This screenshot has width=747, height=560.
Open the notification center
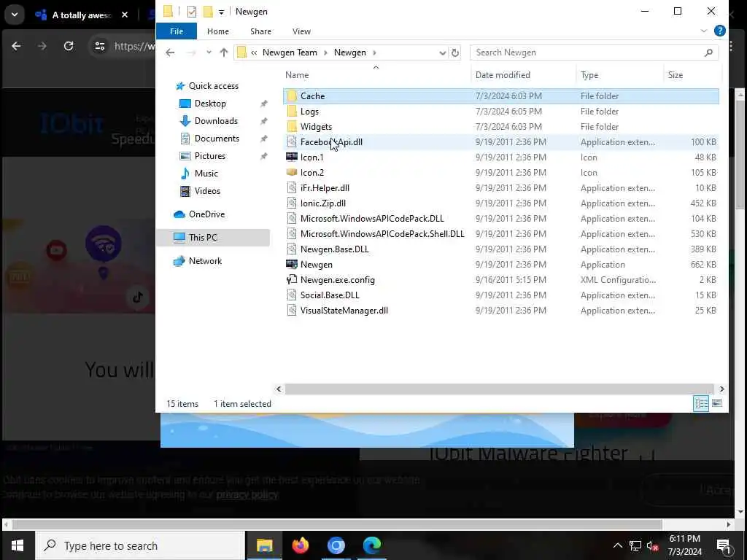coord(724,545)
